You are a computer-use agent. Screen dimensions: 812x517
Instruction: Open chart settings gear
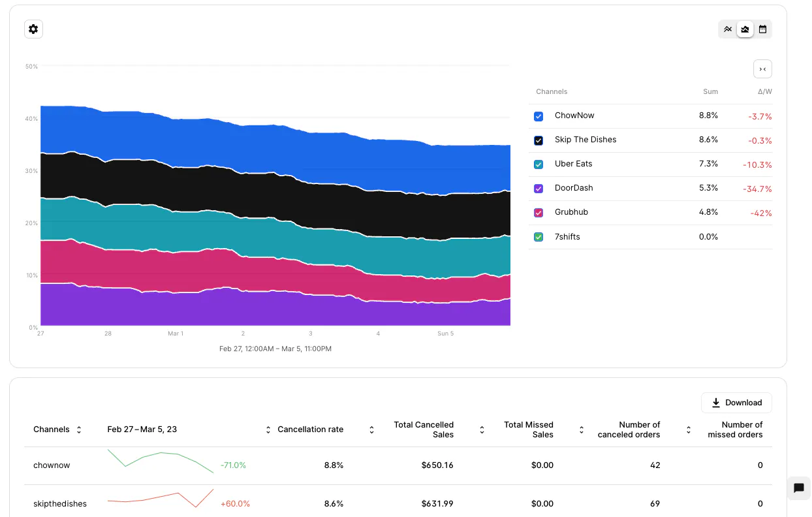click(x=33, y=29)
